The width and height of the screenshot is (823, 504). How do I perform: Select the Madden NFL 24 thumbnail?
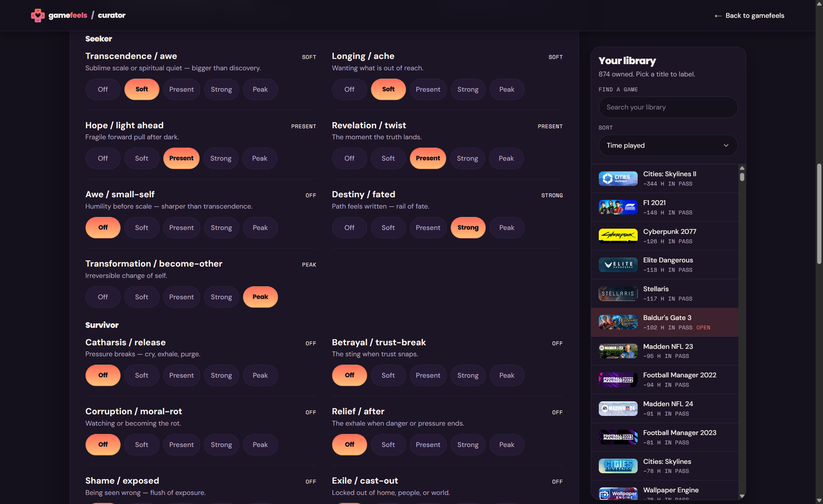coord(618,408)
